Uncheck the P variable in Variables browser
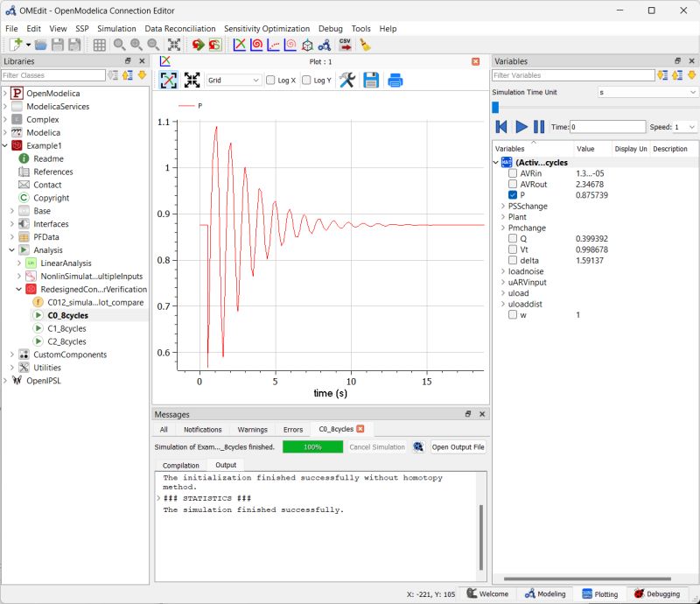 pyautogui.click(x=514, y=195)
